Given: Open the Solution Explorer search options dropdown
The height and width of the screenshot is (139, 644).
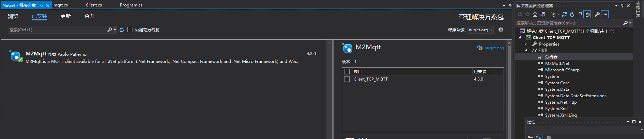Looking at the screenshot, I should click(630, 23).
